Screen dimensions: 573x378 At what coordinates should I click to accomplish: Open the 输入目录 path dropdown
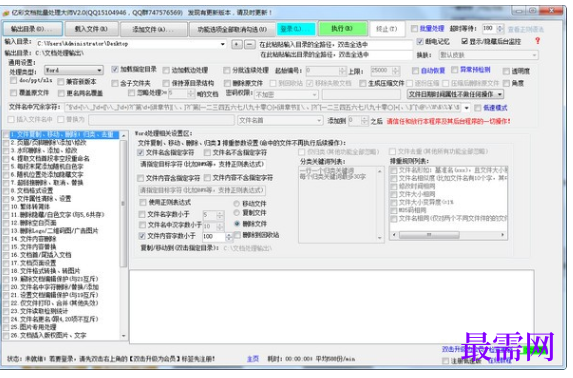click(x=223, y=44)
